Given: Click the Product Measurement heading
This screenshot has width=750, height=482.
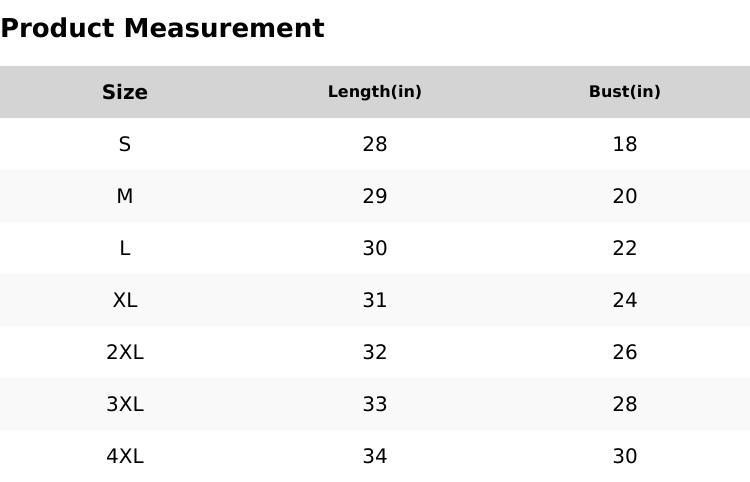Looking at the screenshot, I should point(162,29).
